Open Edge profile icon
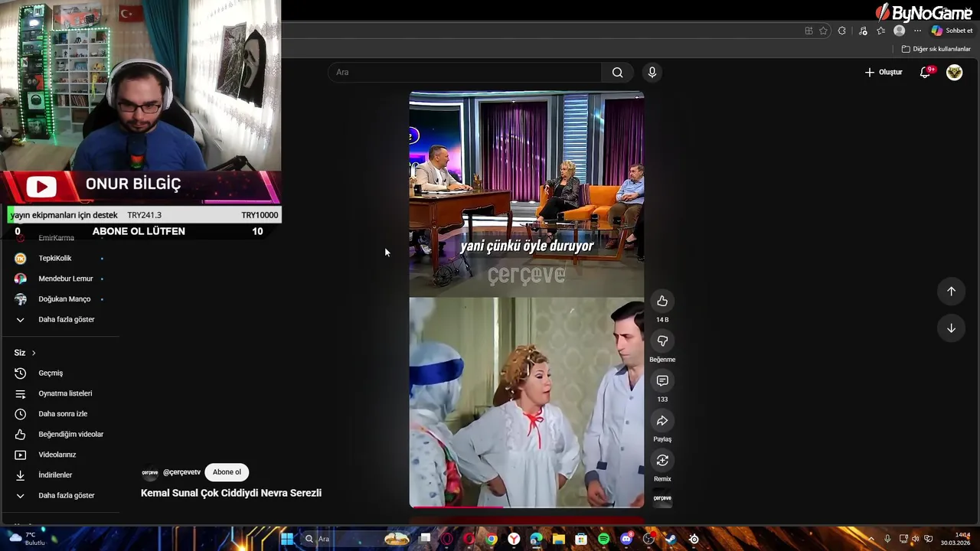The height and width of the screenshot is (551, 980). (899, 31)
